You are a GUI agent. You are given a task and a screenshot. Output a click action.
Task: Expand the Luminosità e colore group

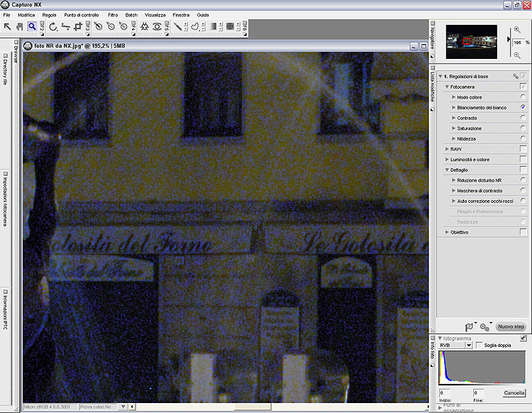(x=447, y=159)
